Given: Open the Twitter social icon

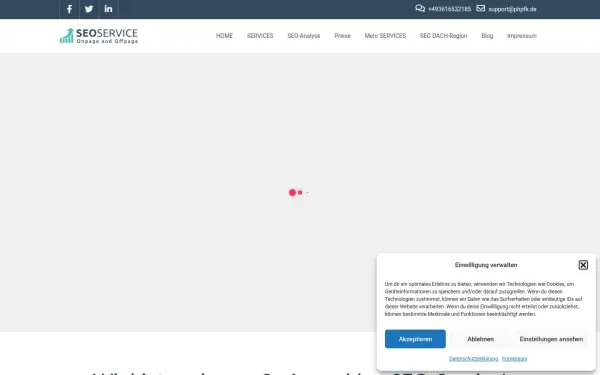Looking at the screenshot, I should (89, 9).
